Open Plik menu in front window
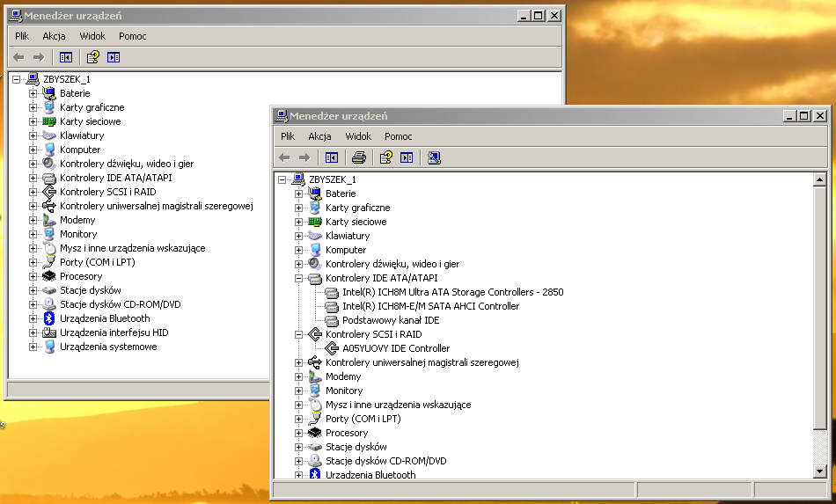Image resolution: width=836 pixels, height=504 pixels. [288, 136]
